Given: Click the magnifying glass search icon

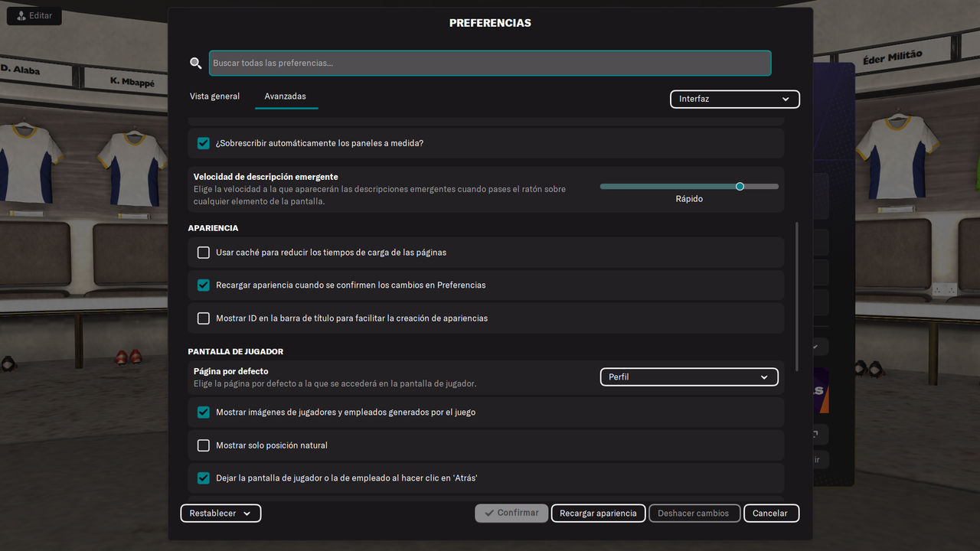Looking at the screenshot, I should tap(196, 63).
